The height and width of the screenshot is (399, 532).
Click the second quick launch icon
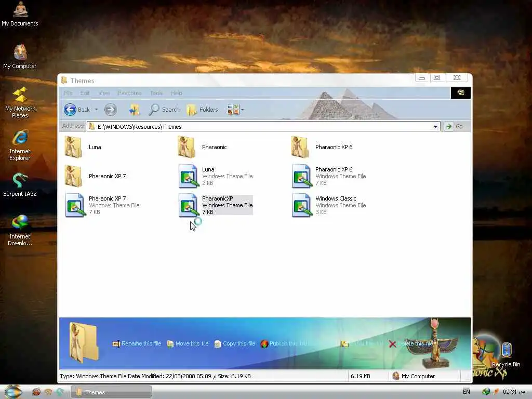click(48, 392)
